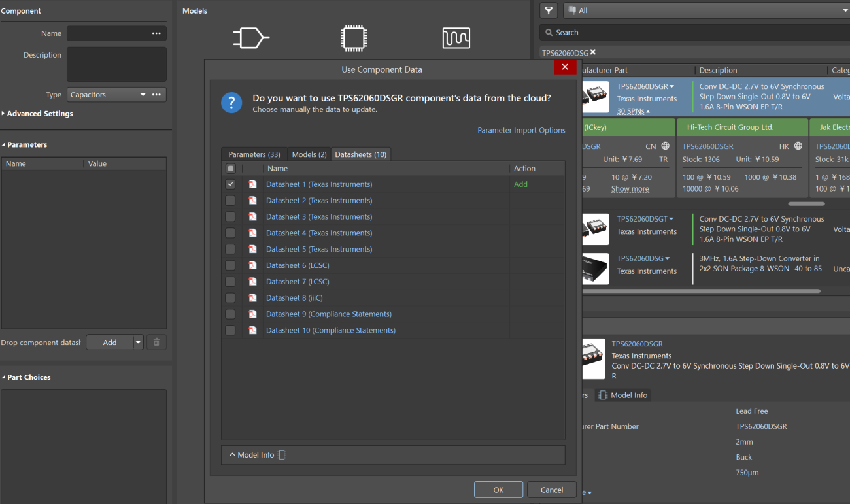850x504 pixels.
Task: Switch to the Parameters (33) tab
Action: (254, 154)
